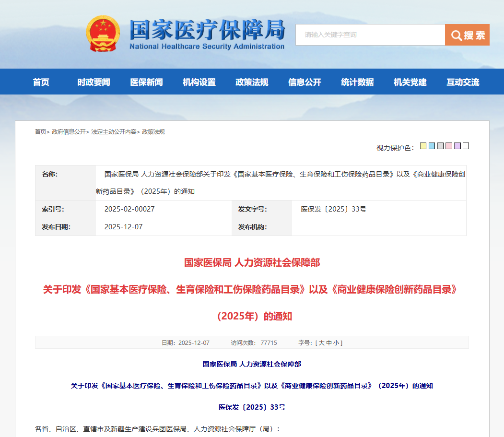Set font size to 中 (medium)

[328, 343]
